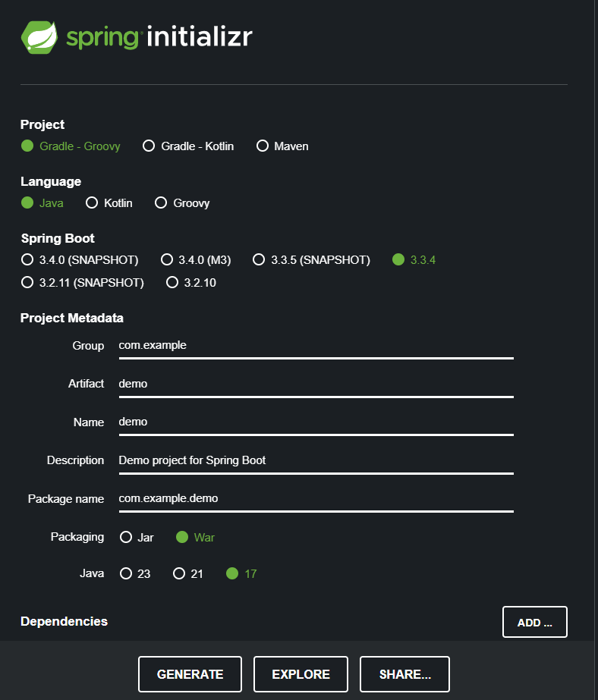Select Spring Boot 3.4.0 (SNAPSHOT)
598x700 pixels.
pos(80,260)
